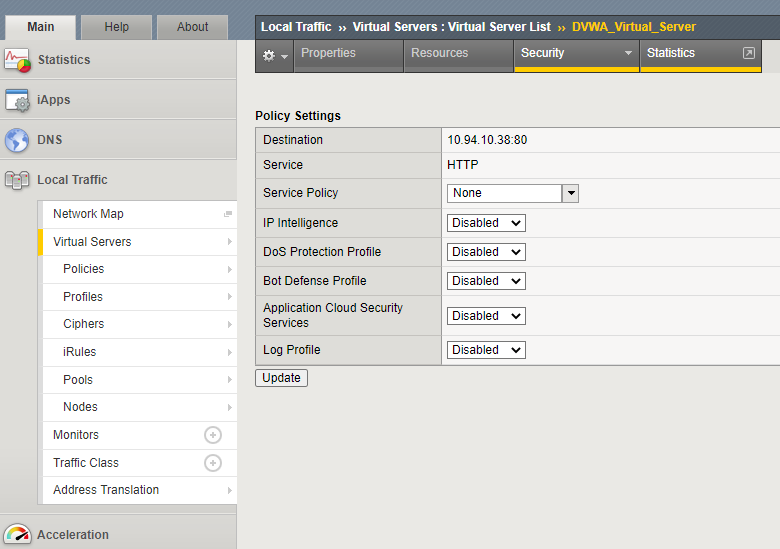Image resolution: width=780 pixels, height=549 pixels.
Task: Click the Update button
Action: 282,378
